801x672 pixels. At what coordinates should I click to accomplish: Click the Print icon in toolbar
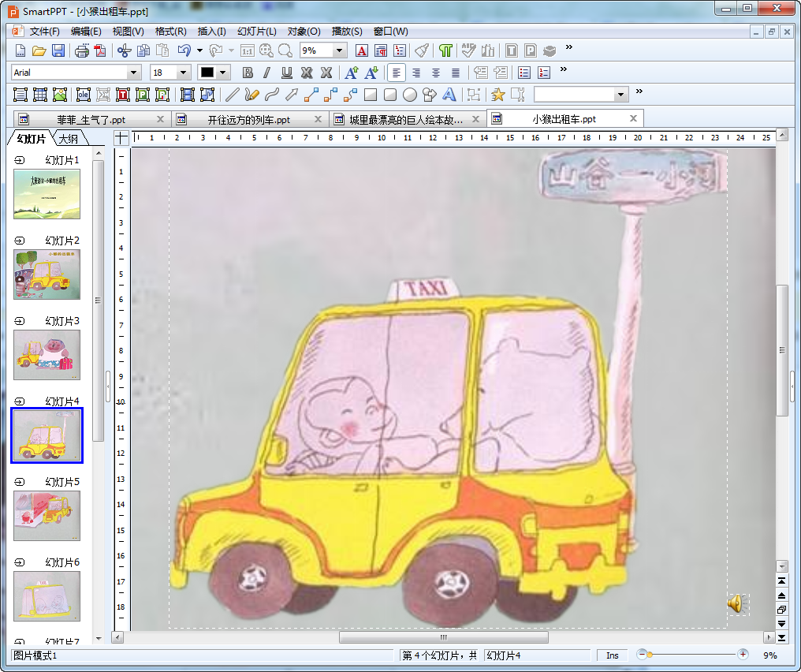(82, 51)
